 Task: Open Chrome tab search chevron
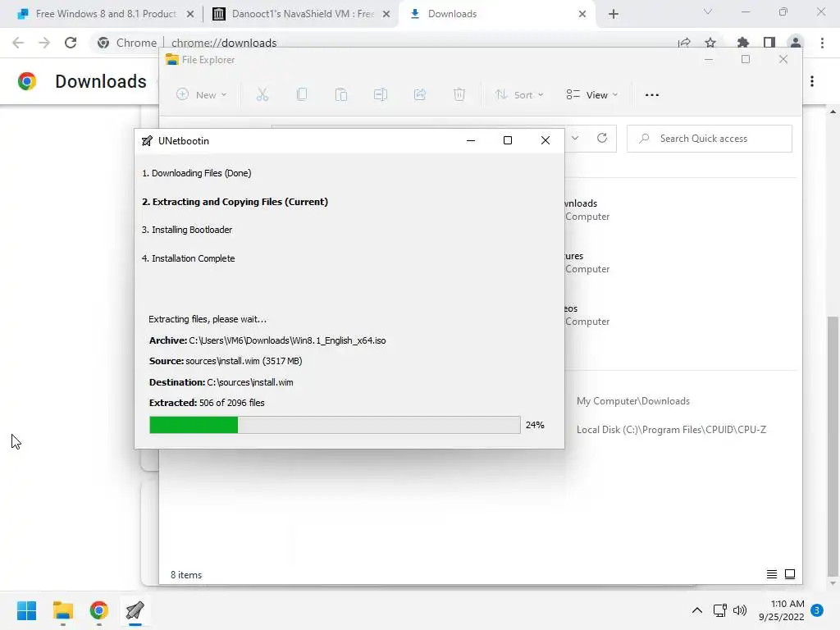[x=708, y=11]
